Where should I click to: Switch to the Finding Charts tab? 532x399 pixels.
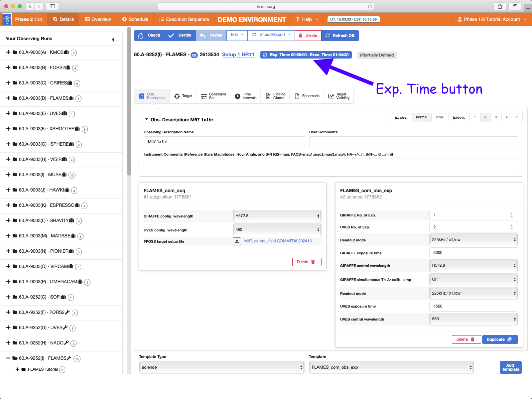click(275, 96)
